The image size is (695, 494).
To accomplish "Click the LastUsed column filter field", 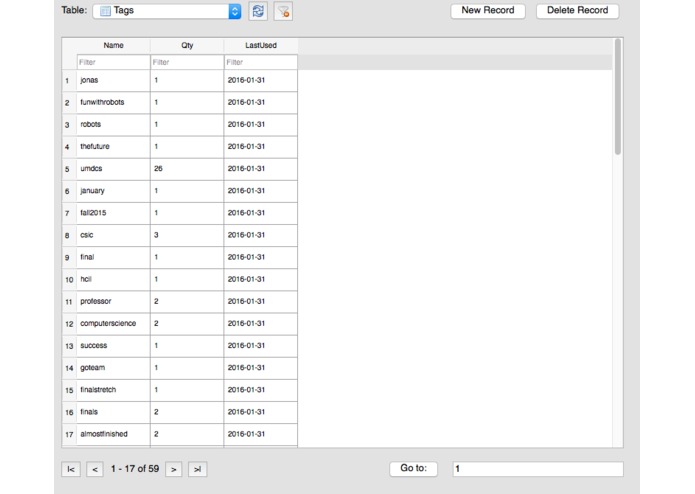I will [x=261, y=62].
